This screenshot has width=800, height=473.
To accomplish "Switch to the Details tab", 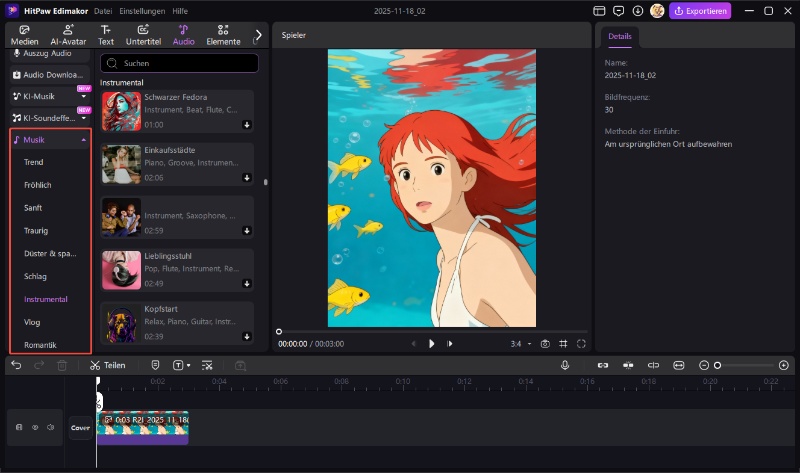I will click(620, 37).
